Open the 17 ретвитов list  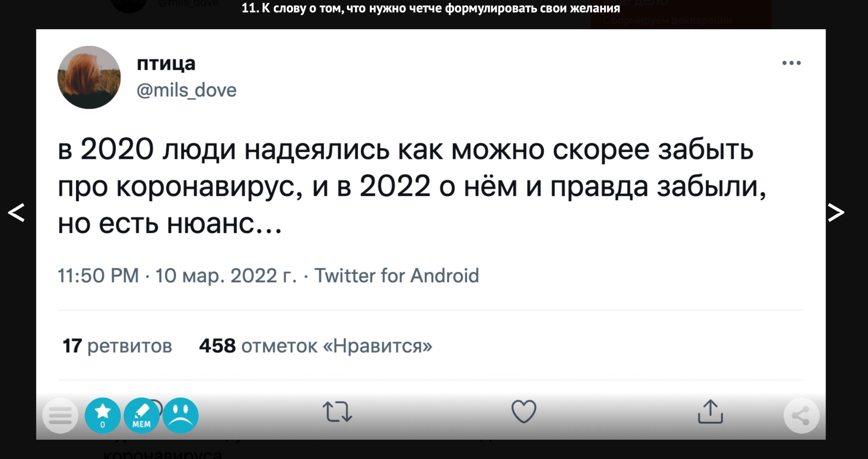point(117,346)
